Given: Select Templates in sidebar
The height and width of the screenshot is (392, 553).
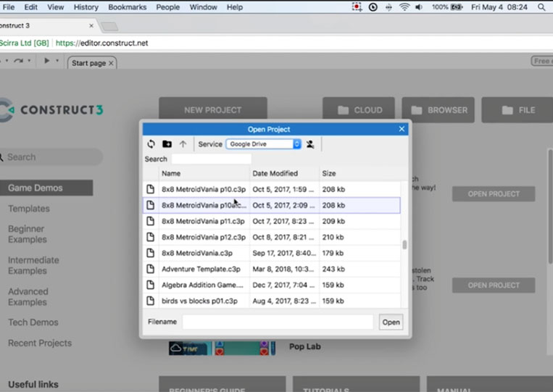Looking at the screenshot, I should point(29,209).
